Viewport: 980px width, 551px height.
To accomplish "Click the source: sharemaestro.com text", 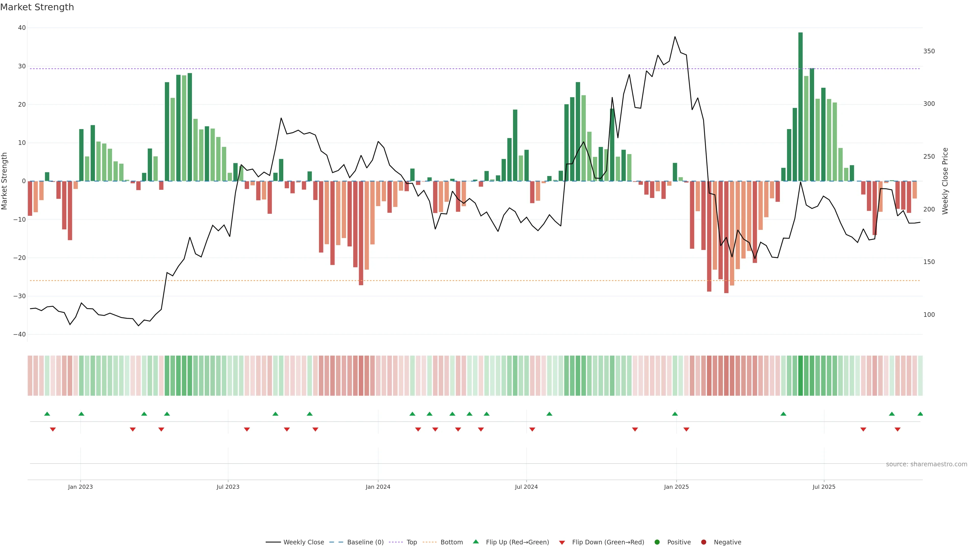I will coord(926,464).
